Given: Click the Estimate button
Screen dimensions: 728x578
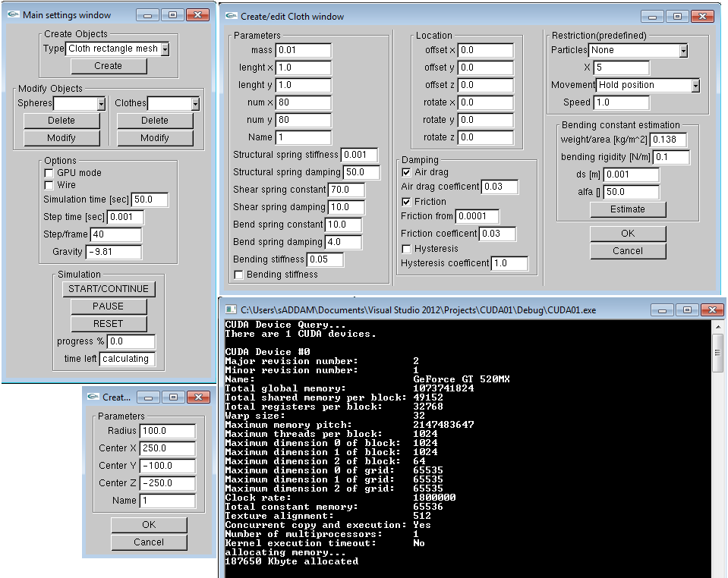Looking at the screenshot, I should click(x=628, y=209).
